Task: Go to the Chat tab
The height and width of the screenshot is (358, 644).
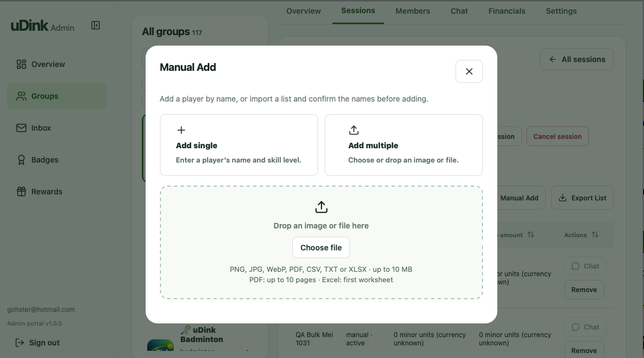Action: [x=459, y=11]
